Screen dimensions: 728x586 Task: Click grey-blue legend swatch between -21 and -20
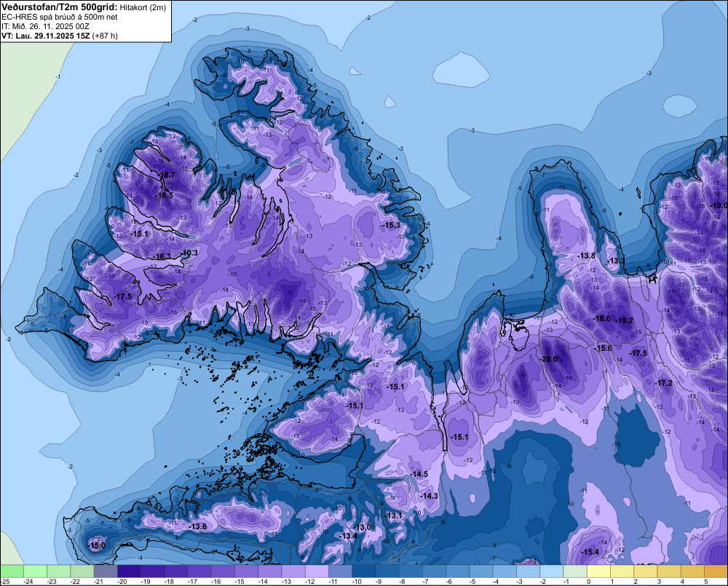point(106,571)
